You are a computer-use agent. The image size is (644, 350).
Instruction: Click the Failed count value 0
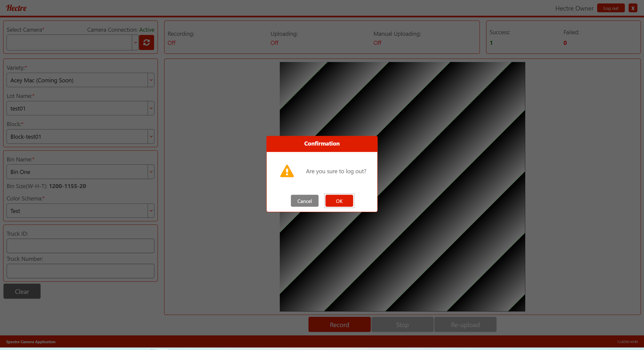point(565,43)
